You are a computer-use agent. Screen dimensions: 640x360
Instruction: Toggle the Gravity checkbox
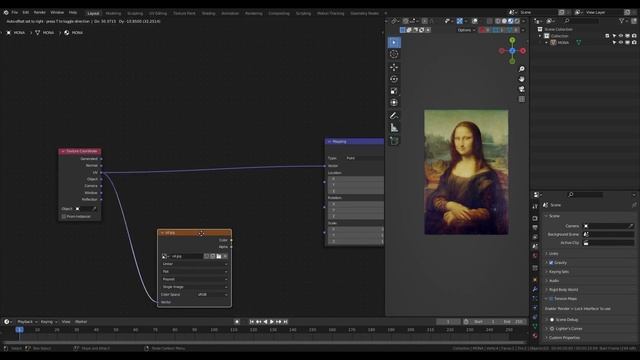551,263
